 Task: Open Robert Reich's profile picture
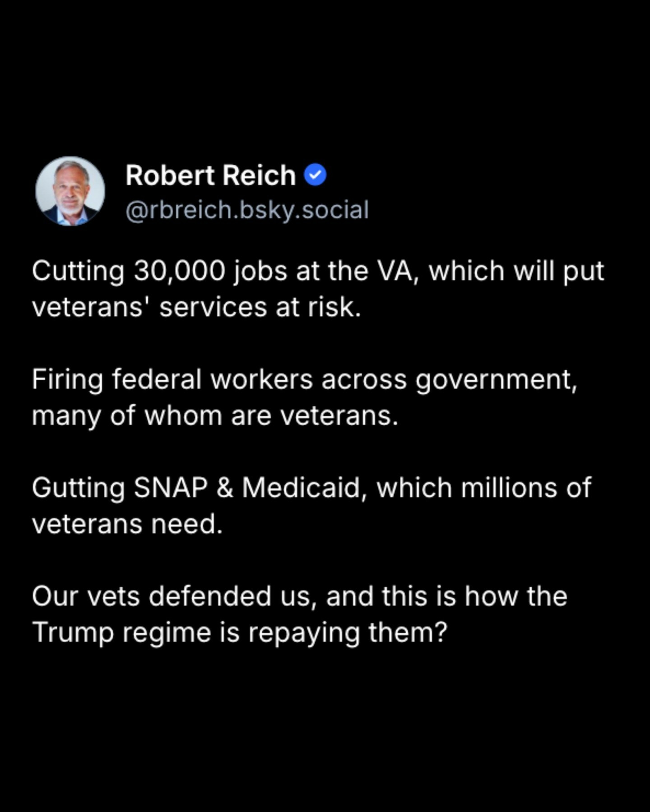pyautogui.click(x=70, y=191)
